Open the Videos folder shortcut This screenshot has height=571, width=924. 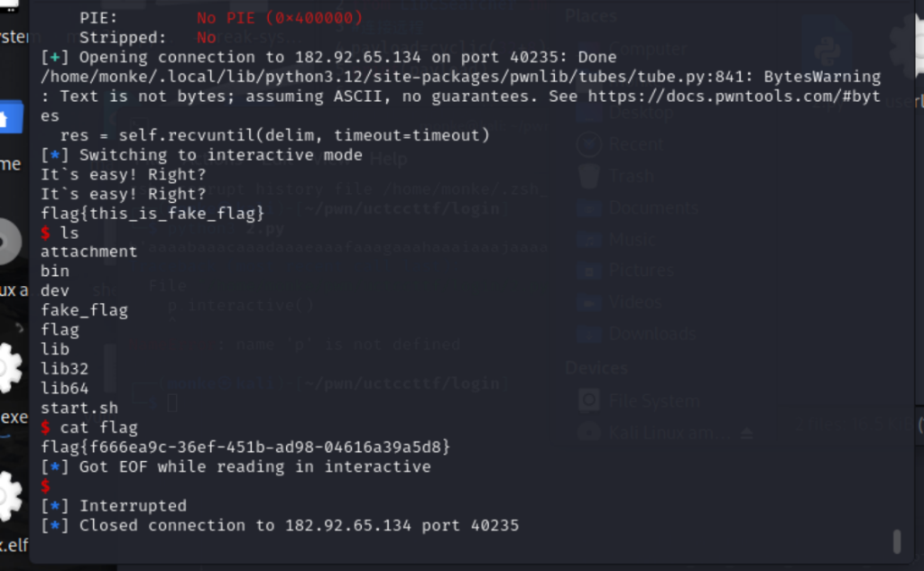[x=636, y=302]
